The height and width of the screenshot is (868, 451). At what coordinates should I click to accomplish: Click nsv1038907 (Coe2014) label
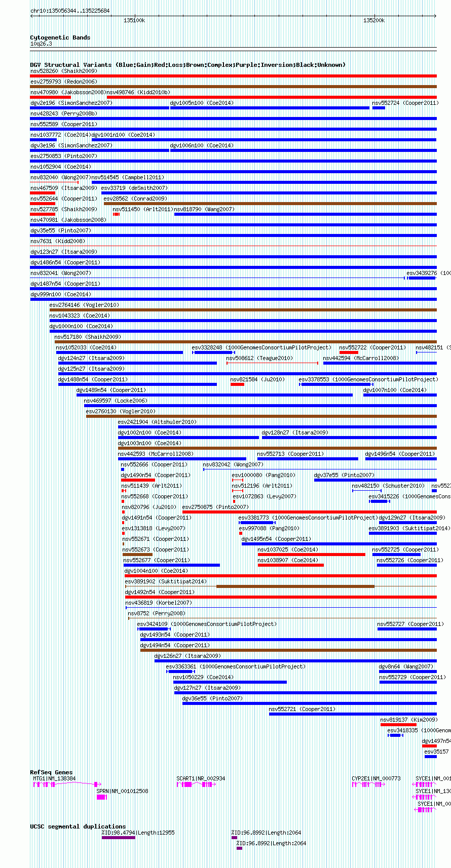[x=288, y=560]
